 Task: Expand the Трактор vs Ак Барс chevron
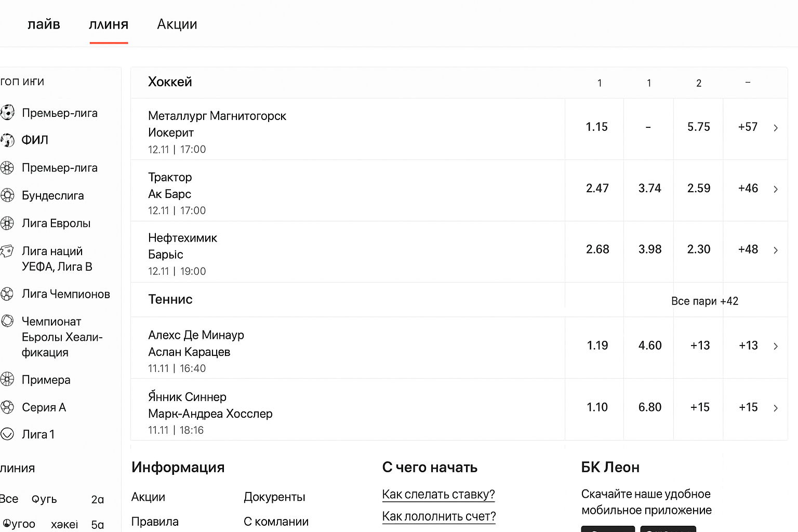coord(775,189)
